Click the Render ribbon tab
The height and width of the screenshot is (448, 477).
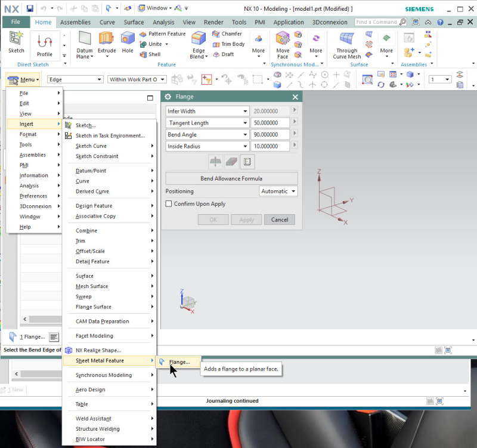[213, 22]
